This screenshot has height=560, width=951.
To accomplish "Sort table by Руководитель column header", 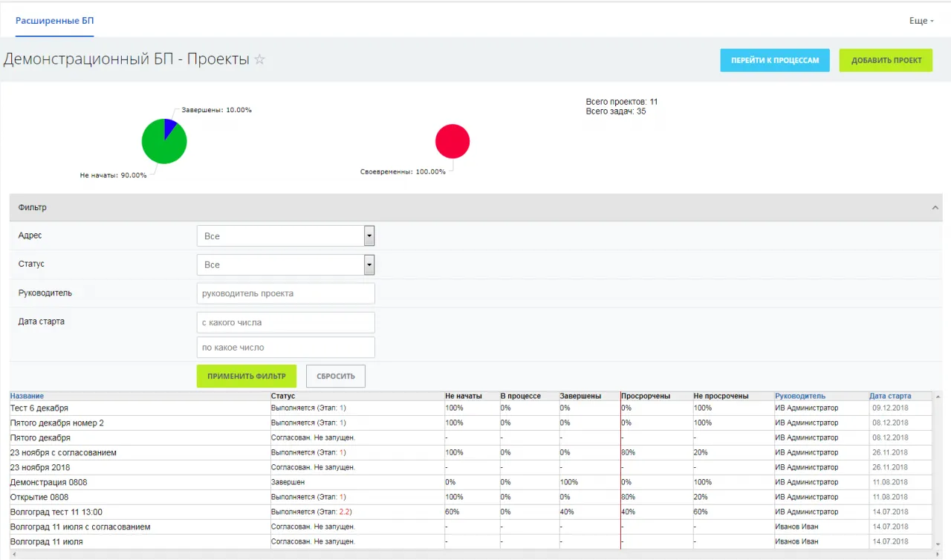I will pos(799,396).
